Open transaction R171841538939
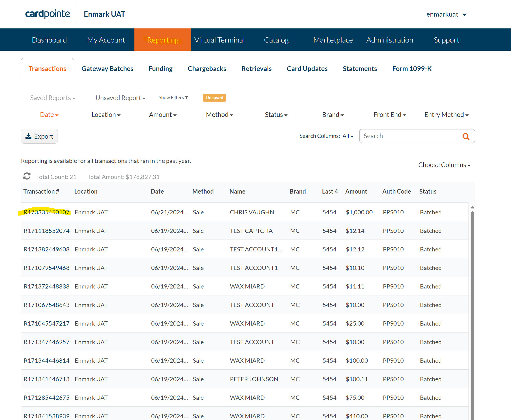 point(47,416)
